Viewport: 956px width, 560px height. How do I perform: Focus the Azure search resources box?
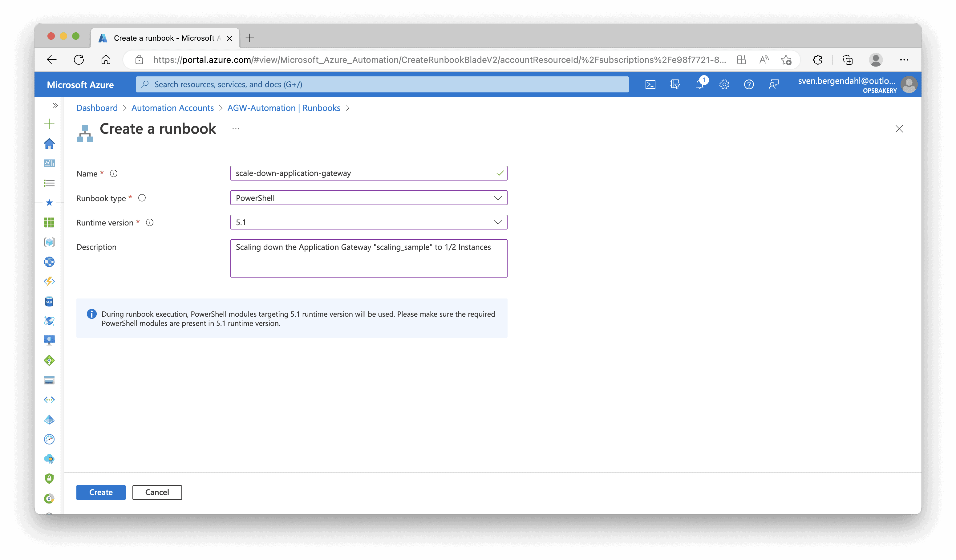[382, 84]
